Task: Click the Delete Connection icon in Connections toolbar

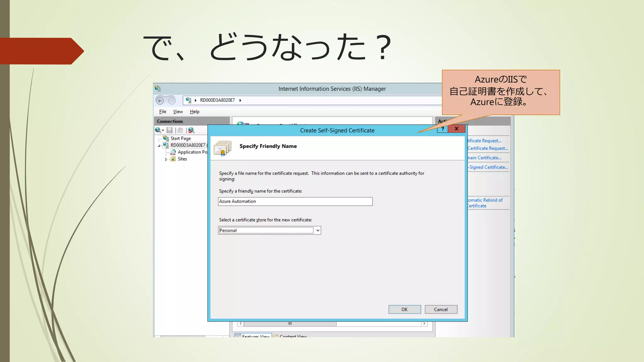Action: tap(191, 130)
